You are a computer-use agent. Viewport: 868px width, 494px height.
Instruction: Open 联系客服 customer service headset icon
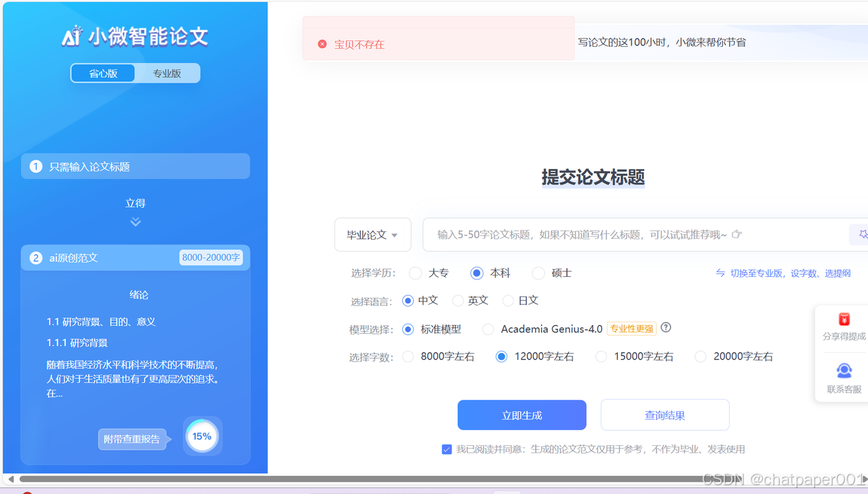[844, 370]
